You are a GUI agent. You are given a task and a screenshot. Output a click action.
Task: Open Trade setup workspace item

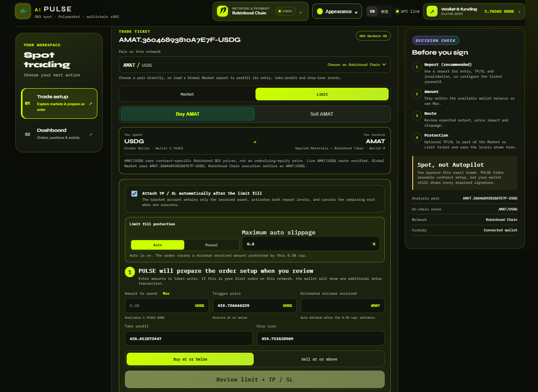pos(59,103)
